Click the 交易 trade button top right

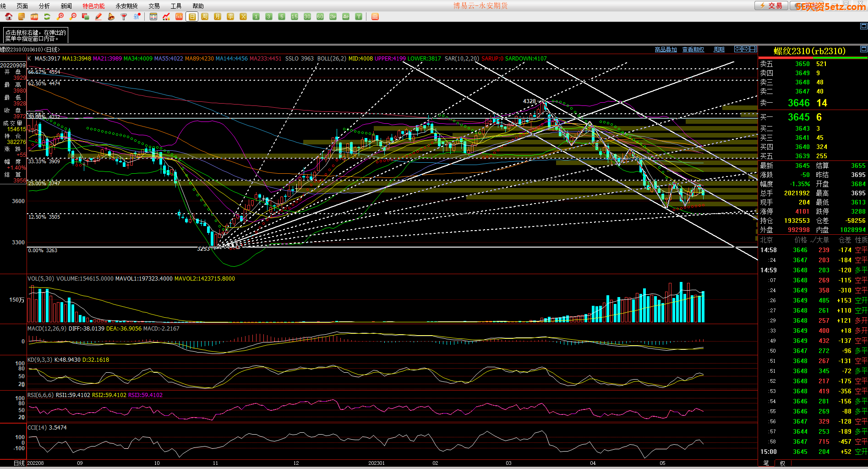click(771, 6)
